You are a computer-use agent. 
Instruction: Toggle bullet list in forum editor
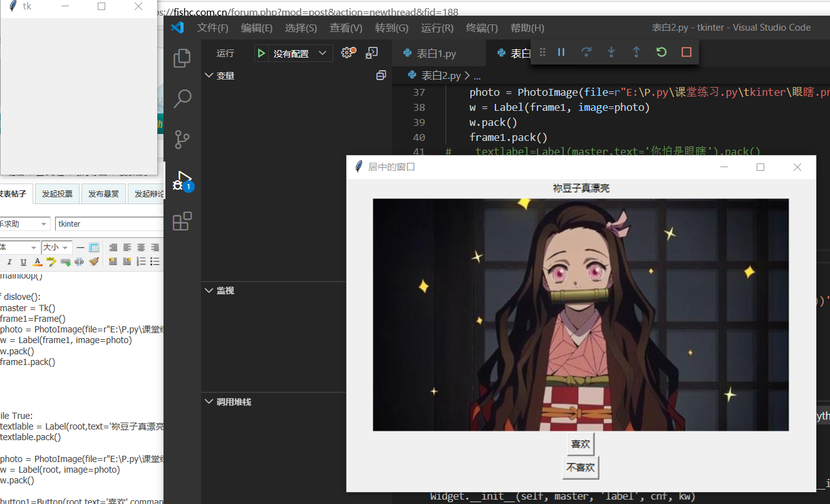point(155,262)
